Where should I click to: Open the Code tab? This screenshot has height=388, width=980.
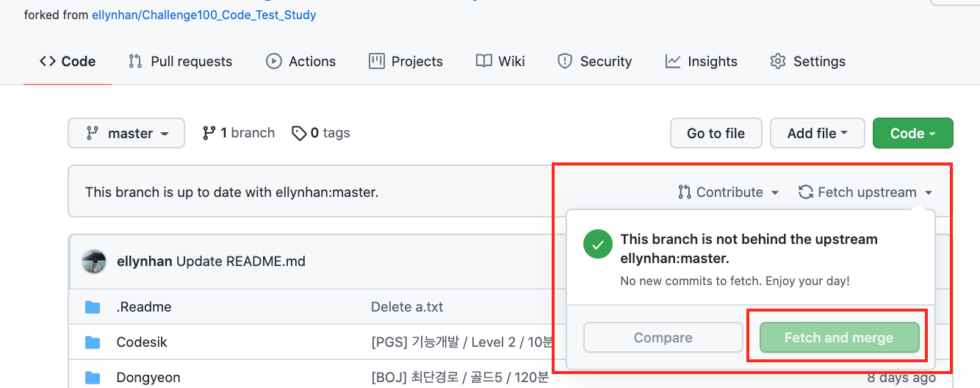pos(68,62)
